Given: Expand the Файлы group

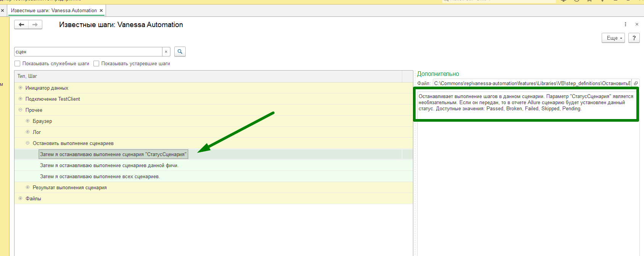Looking at the screenshot, I should (21, 198).
